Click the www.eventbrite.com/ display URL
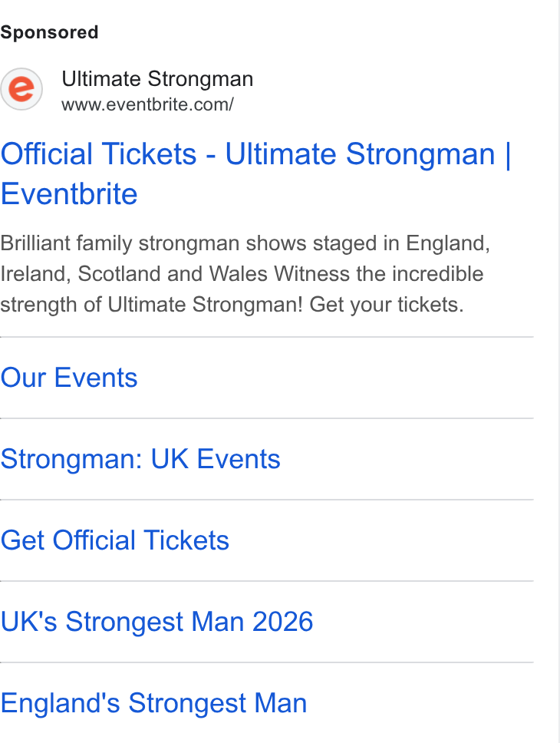This screenshot has width=560, height=743. (x=147, y=104)
